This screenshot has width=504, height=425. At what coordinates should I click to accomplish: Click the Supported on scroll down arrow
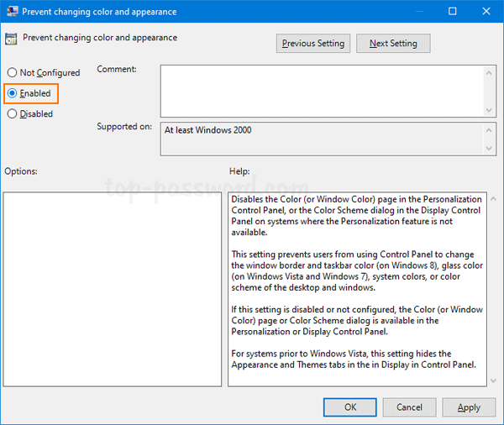489,149
